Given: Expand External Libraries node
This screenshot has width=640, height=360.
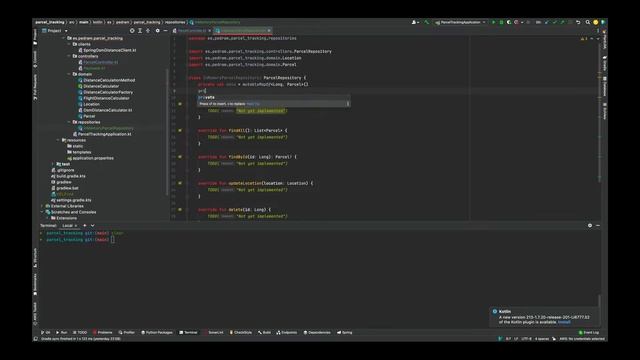Looking at the screenshot, I should click(x=42, y=206).
